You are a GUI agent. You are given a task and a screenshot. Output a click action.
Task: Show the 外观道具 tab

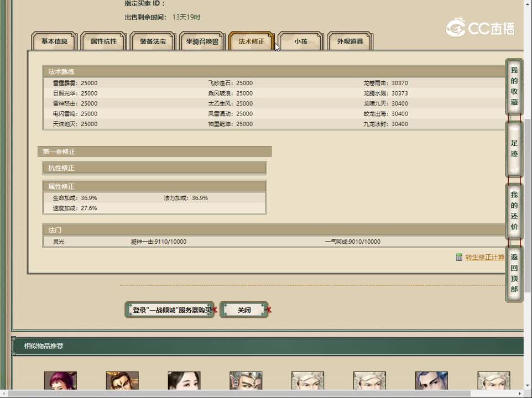tap(350, 41)
